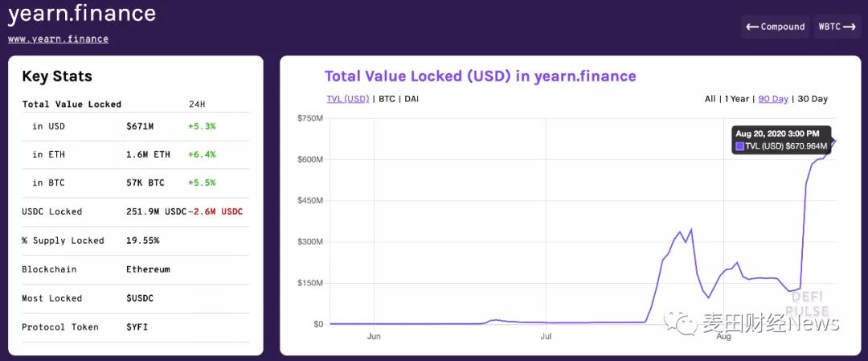Click the chart peak near $350M
Viewport: 868px width, 361px height.
(x=690, y=230)
